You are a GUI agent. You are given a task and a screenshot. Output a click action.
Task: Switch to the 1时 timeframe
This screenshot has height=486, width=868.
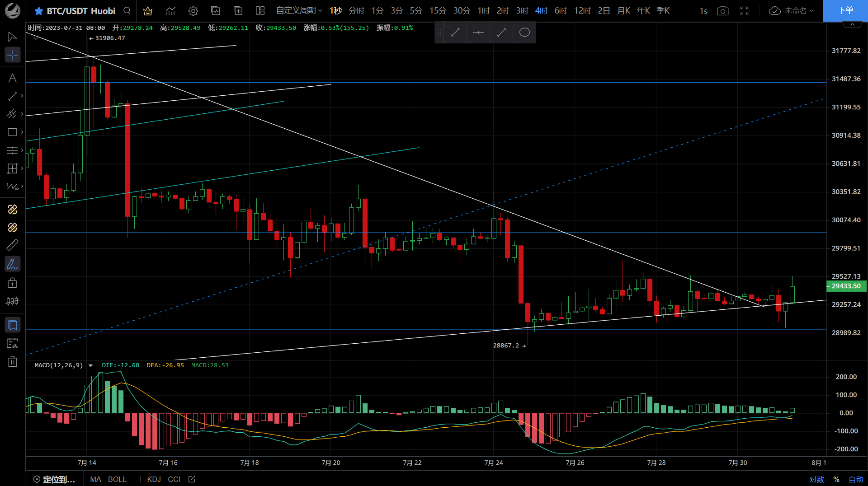[483, 11]
